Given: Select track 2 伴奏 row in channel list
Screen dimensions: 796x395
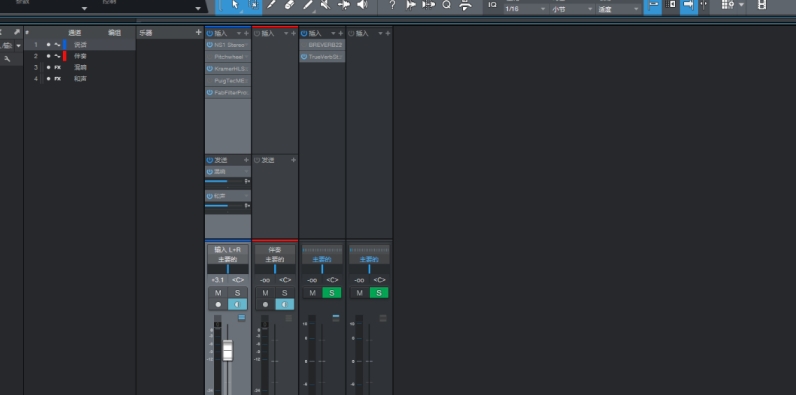Looking at the screenshot, I should coord(80,56).
